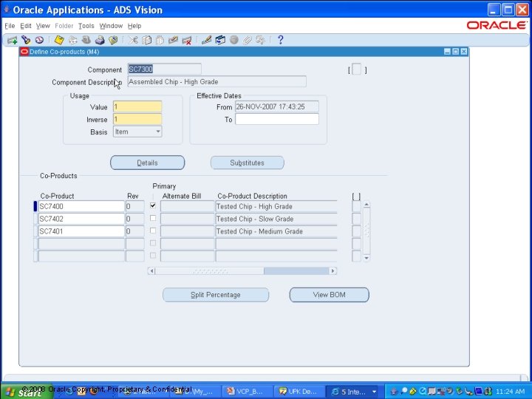The width and height of the screenshot is (532, 399).
Task: Select the SC7401 co-product field
Action: pos(81,231)
